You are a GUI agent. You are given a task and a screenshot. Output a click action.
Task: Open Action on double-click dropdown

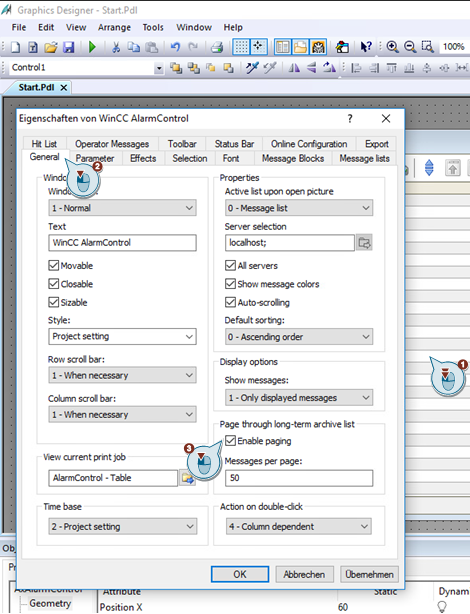[x=299, y=526]
